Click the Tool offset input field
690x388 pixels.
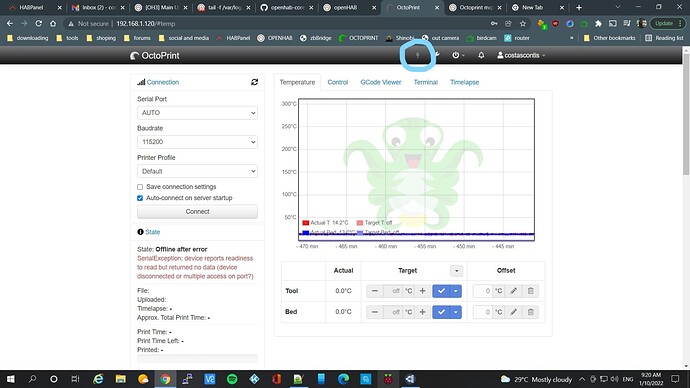tap(483, 291)
